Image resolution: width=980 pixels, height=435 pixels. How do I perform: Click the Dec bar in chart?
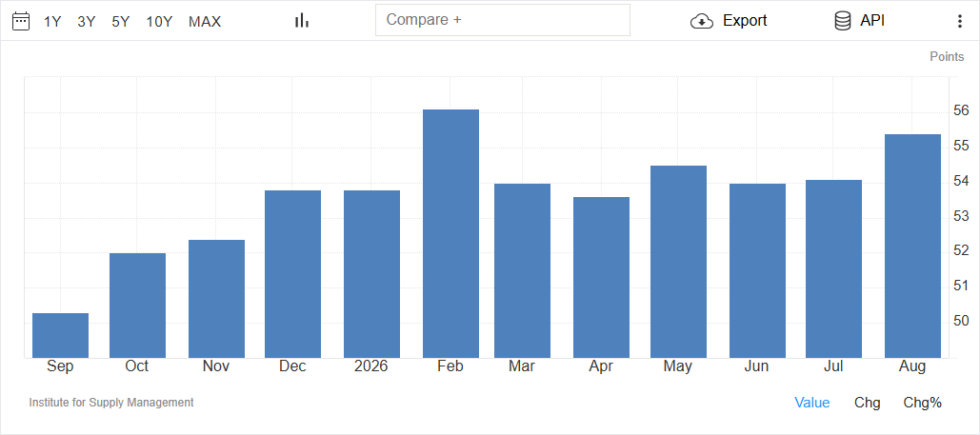coord(293,274)
